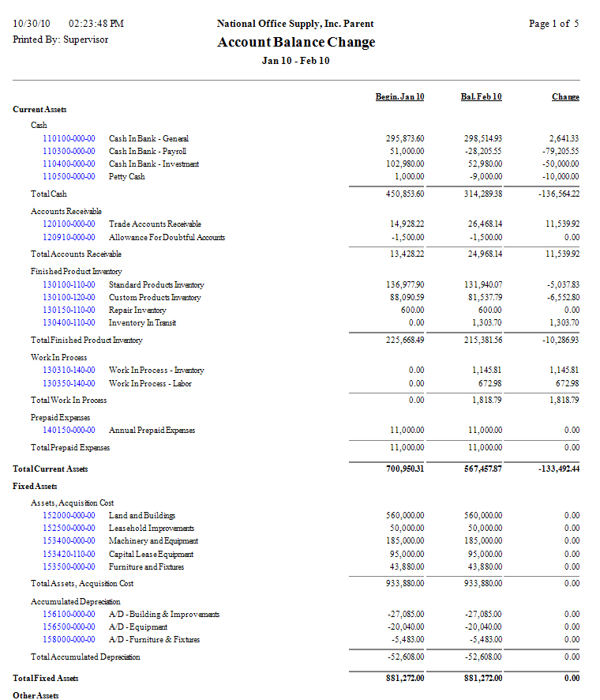
Task: Click Land and Buildings account 152000-000-00
Action: tap(69, 516)
